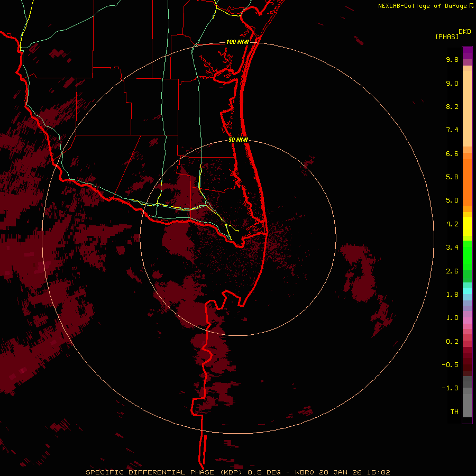The image size is (476, 476).
Task: Click the DKD legend title
Action: (x=465, y=31)
